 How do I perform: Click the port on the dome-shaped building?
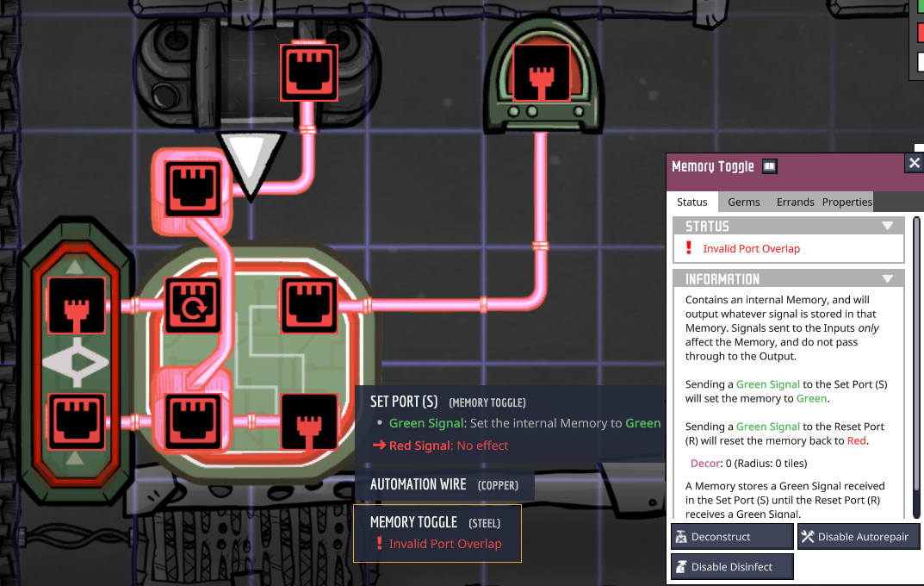tap(541, 73)
